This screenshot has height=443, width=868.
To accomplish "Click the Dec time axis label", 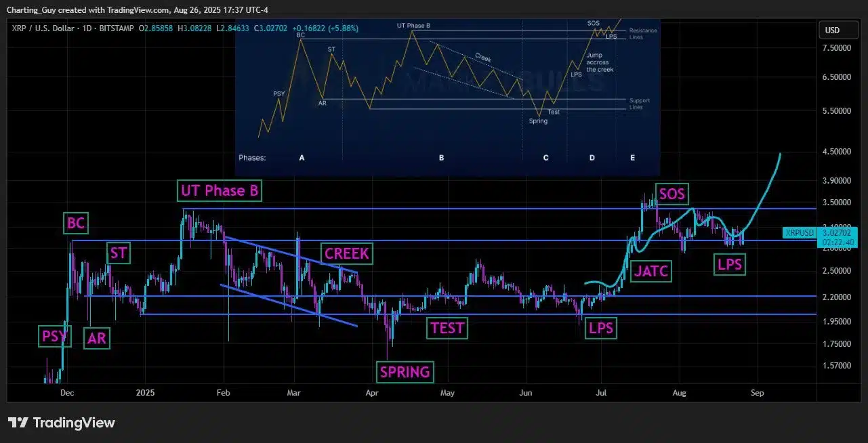I will tap(67, 392).
